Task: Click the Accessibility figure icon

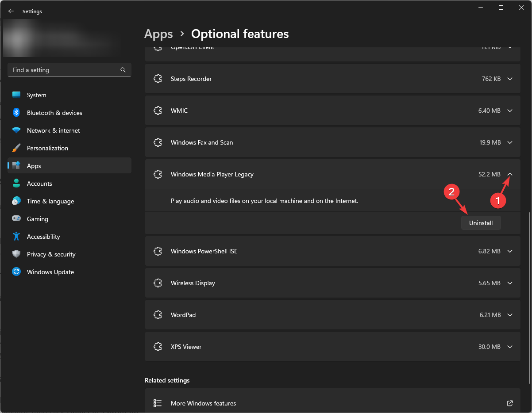Action: pyautogui.click(x=16, y=237)
